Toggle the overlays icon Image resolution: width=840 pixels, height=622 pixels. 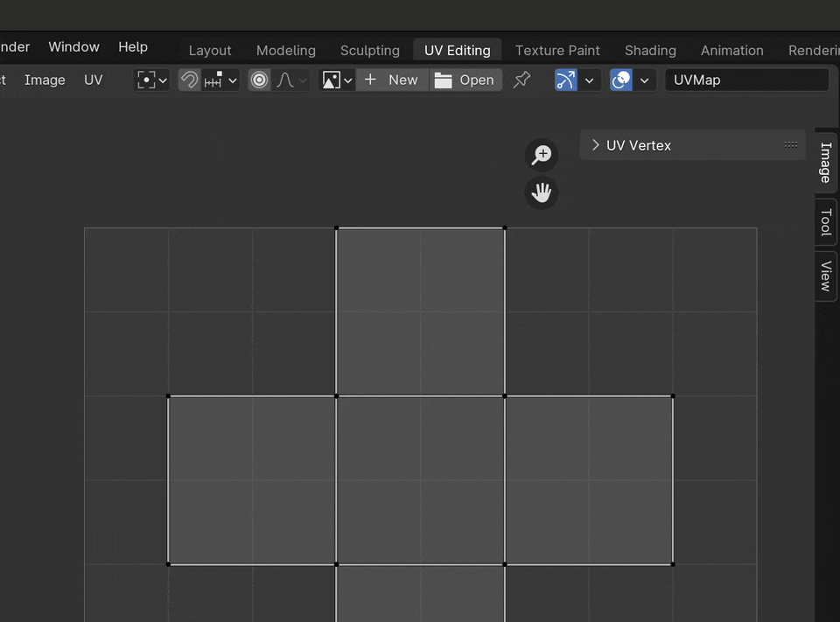(621, 80)
